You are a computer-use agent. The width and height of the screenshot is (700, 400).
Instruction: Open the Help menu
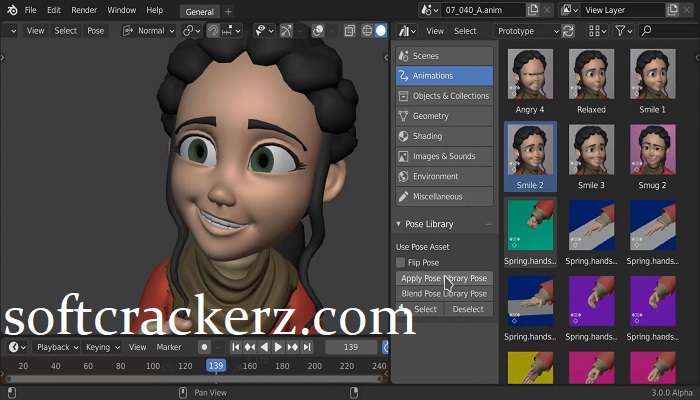pyautogui.click(x=154, y=10)
